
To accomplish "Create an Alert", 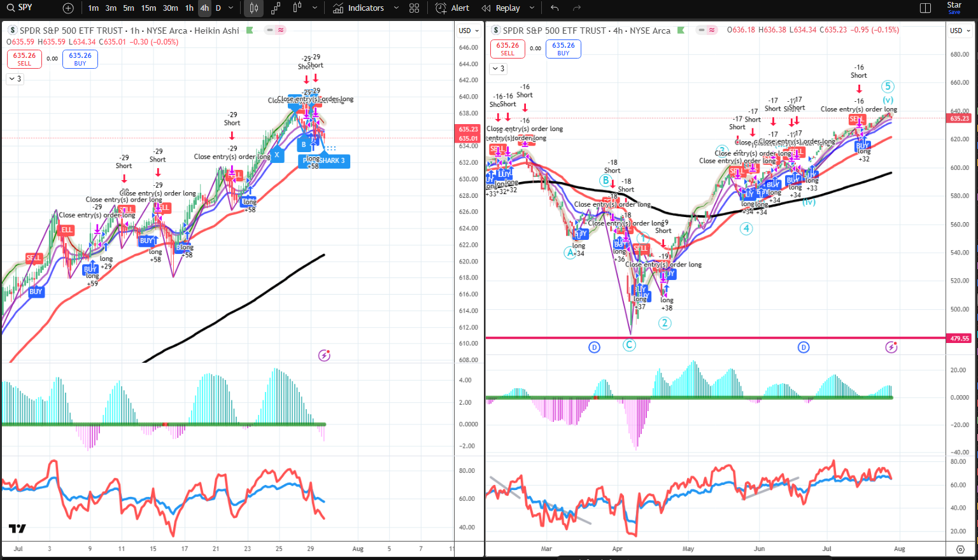I will click(x=452, y=8).
